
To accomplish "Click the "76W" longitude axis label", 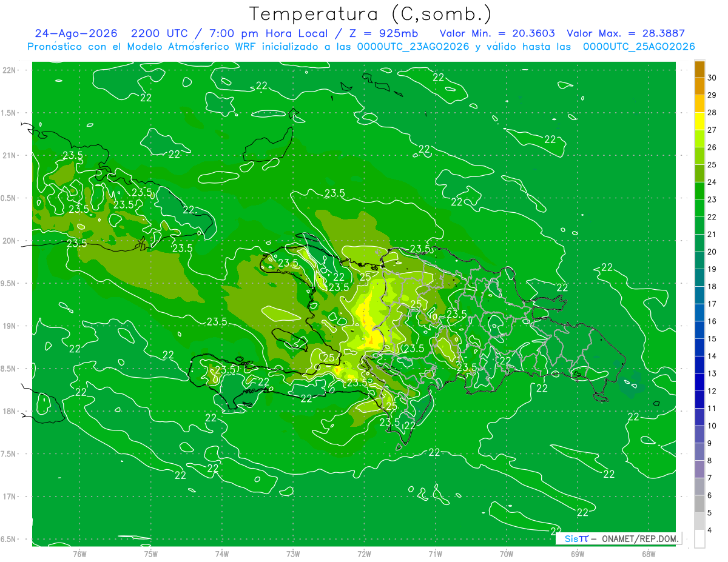I will [79, 554].
